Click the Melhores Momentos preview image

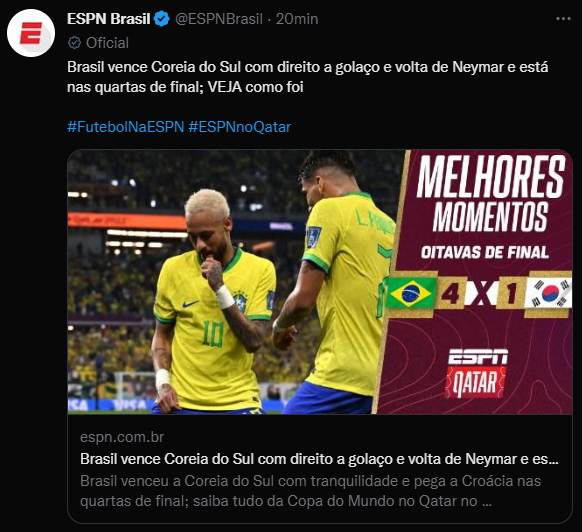coord(320,282)
